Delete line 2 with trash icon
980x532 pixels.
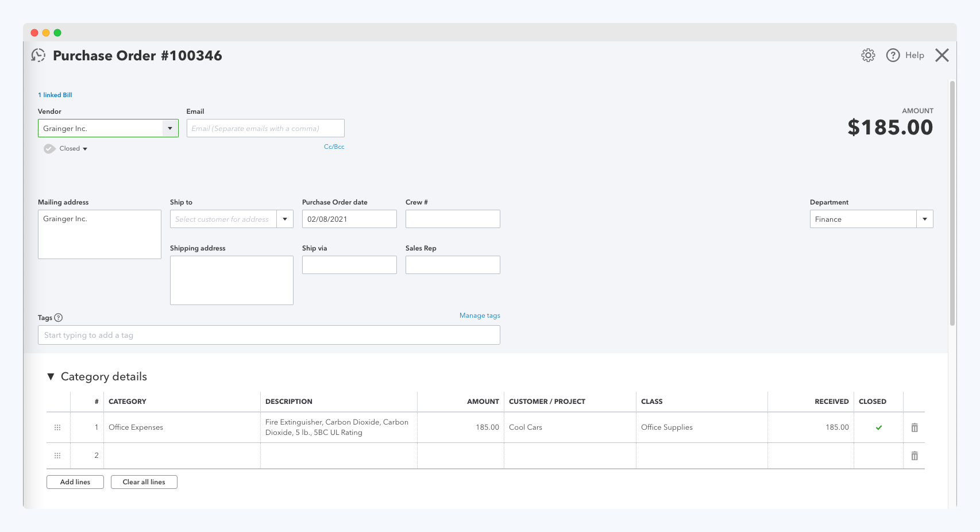[915, 456]
